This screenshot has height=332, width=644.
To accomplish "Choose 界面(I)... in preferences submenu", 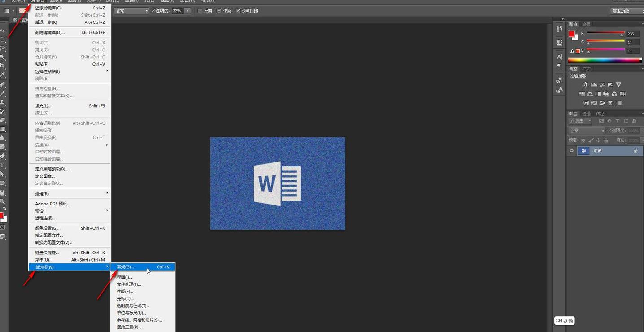I will [143, 277].
